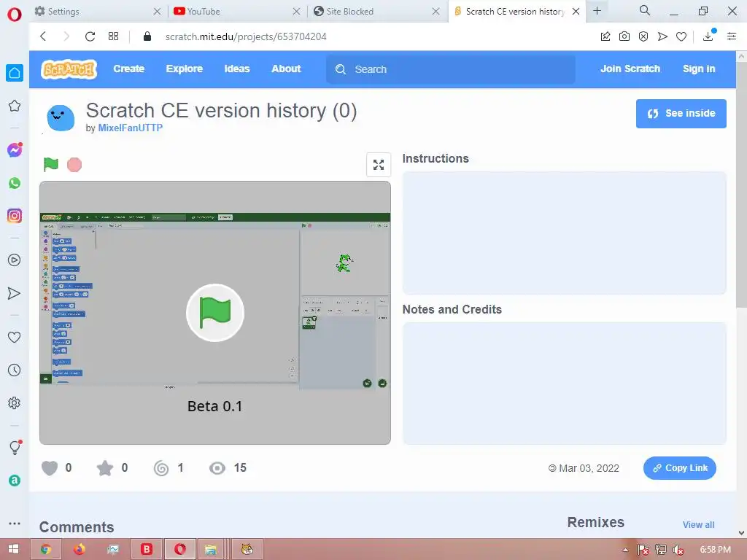Go to the Opera sidebar home icon
The width and height of the screenshot is (747, 560).
tap(15, 73)
